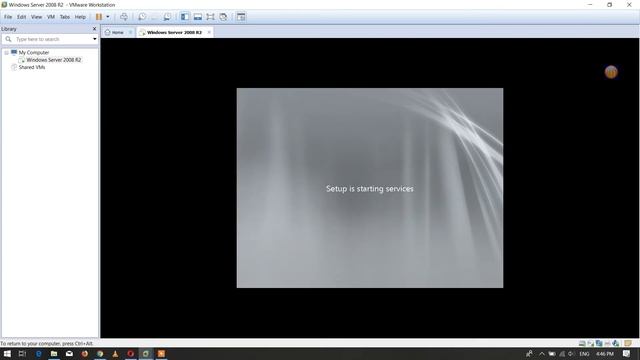Click the console view toolbar icon
Screen dimensions: 640x360
click(241, 17)
